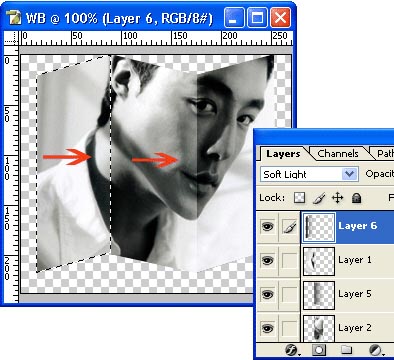Hide Layer 1 with its eye icon
This screenshot has width=394, height=360.
pos(267,261)
